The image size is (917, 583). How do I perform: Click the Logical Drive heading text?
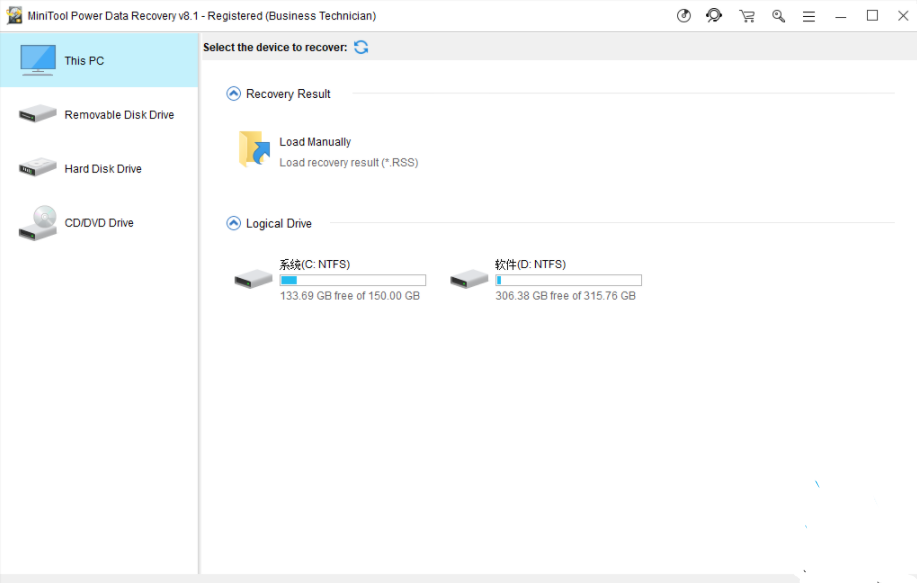(278, 223)
